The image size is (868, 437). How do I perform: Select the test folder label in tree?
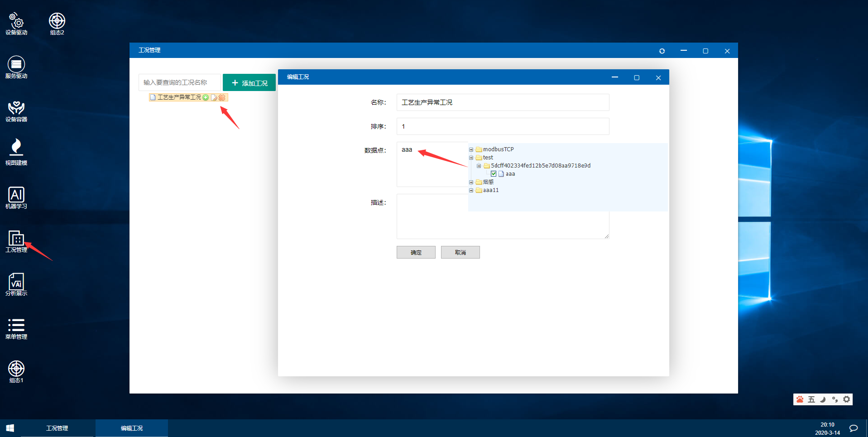pyautogui.click(x=488, y=158)
